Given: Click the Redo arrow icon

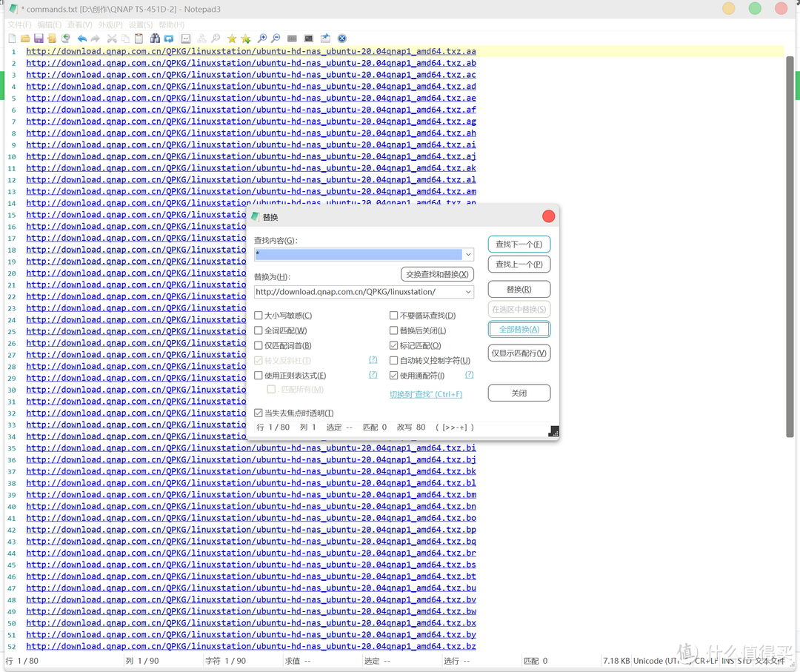Looking at the screenshot, I should pyautogui.click(x=96, y=39).
